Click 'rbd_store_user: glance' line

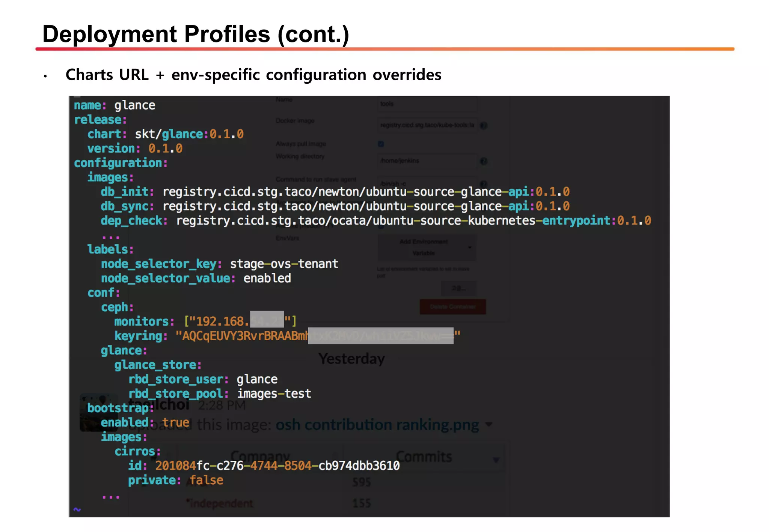203,379
